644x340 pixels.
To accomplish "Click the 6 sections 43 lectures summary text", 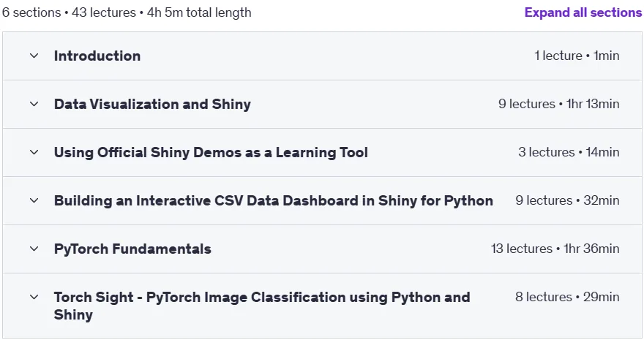I will pyautogui.click(x=127, y=12).
